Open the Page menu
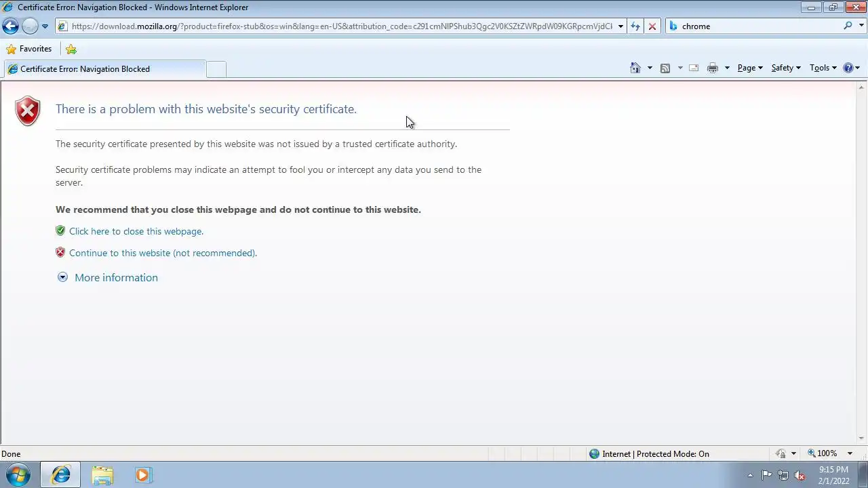The width and height of the screenshot is (868, 488). [x=750, y=68]
